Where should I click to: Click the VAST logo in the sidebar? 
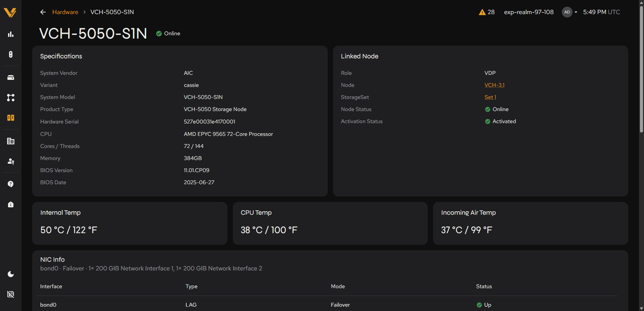pyautogui.click(x=10, y=12)
